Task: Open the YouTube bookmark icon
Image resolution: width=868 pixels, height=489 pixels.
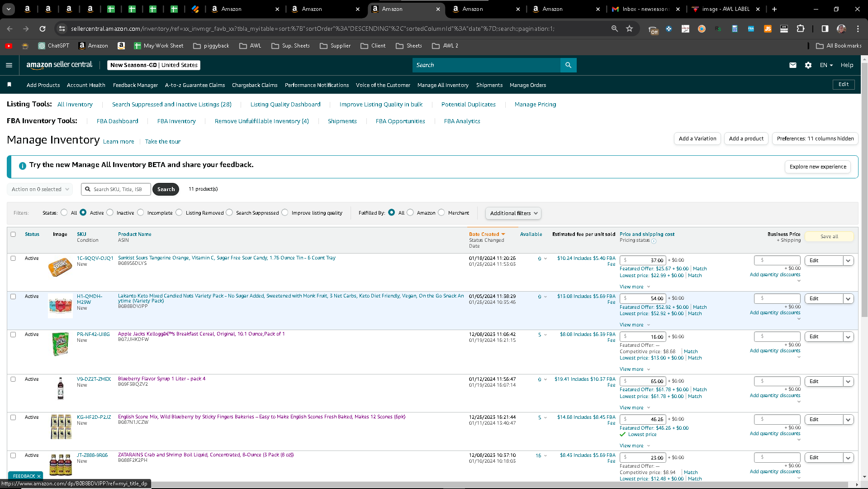Action: 9,46
